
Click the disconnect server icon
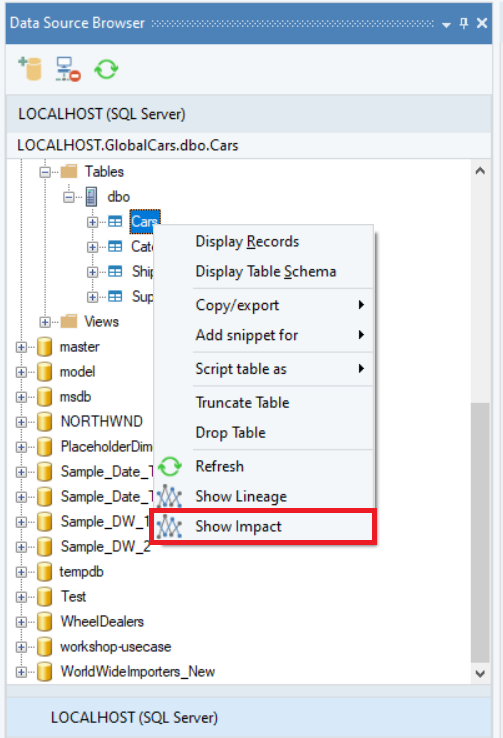pos(68,69)
